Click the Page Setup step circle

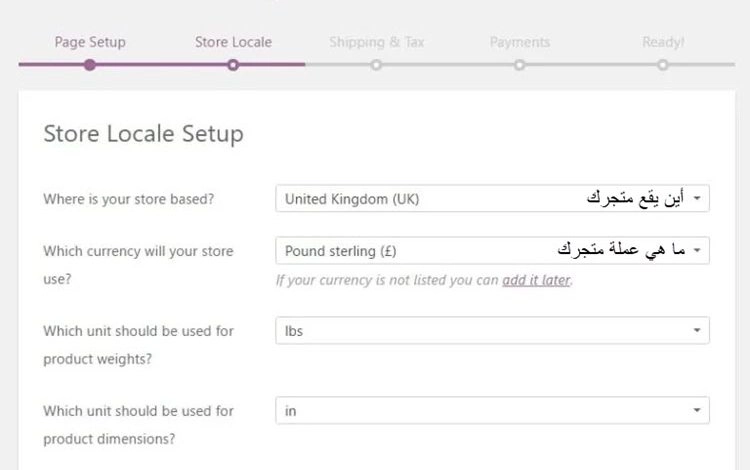tap(89, 65)
